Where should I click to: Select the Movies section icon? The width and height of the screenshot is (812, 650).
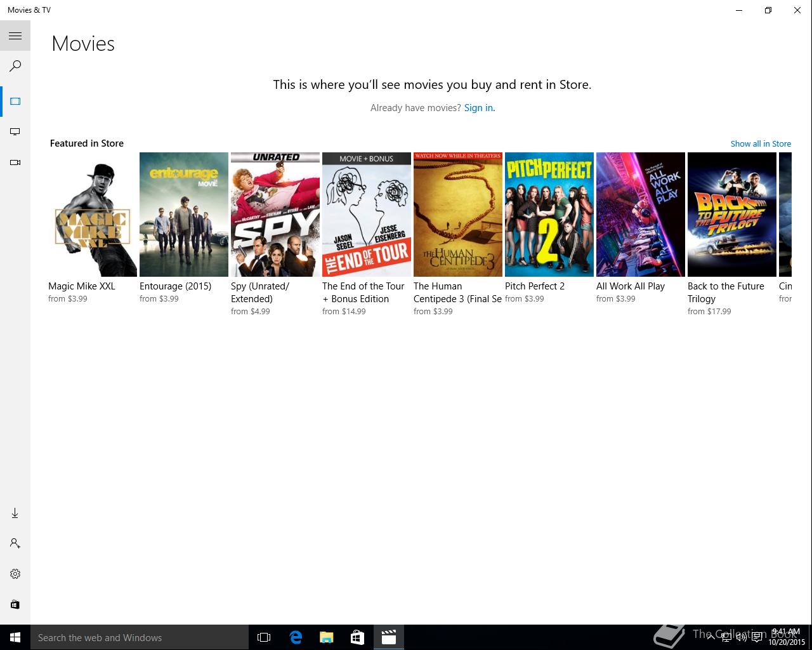click(15, 102)
